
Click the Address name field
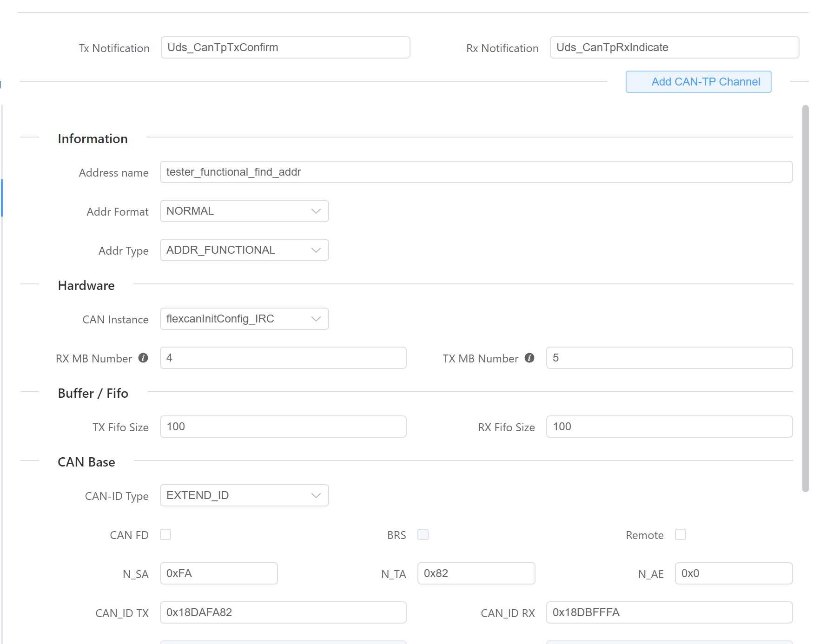(476, 172)
